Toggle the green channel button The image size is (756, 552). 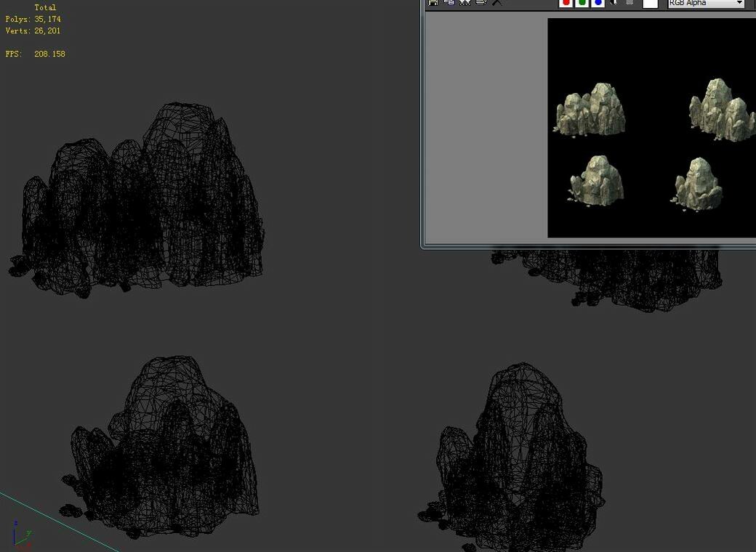point(582,3)
